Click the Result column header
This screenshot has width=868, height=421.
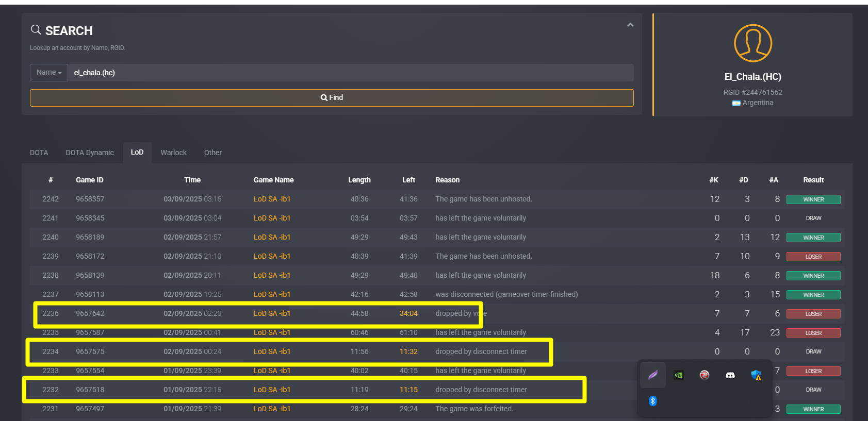point(813,180)
